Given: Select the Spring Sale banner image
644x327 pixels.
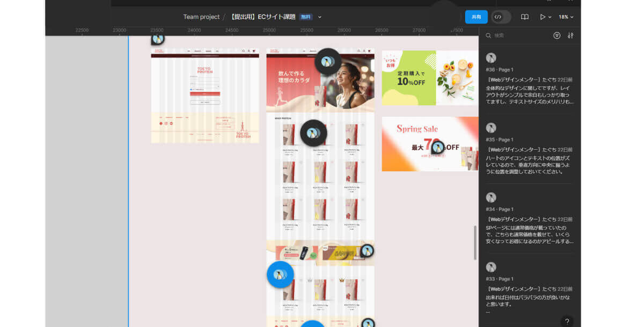Looking at the screenshot, I should tap(430, 144).
